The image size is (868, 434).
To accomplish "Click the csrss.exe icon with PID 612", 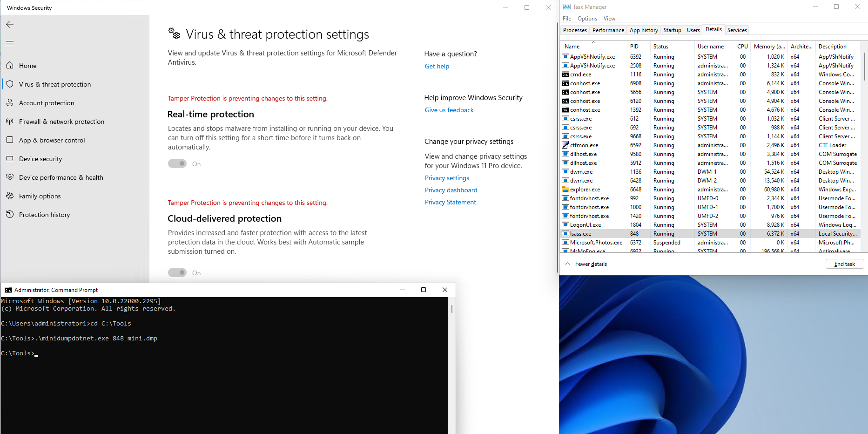I will click(x=565, y=118).
